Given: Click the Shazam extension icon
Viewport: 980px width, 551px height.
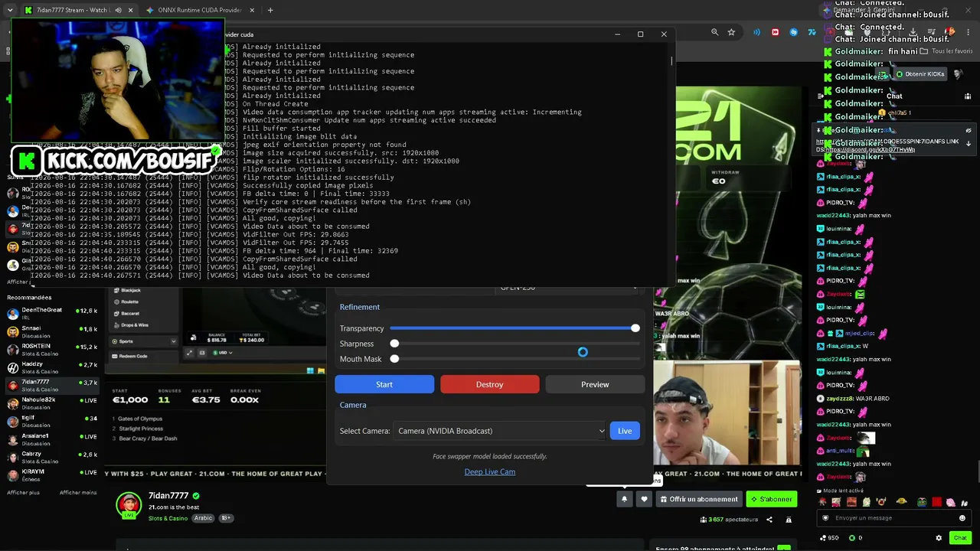Looking at the screenshot, I should pos(793,32).
